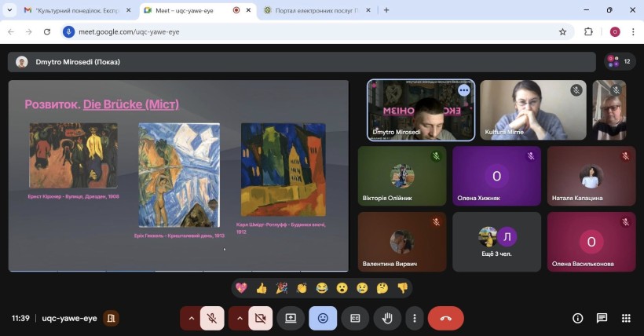Screen dimensions: 644x336
Task: Click the Ещё 3 чел. participants tile
Action: pos(496,240)
